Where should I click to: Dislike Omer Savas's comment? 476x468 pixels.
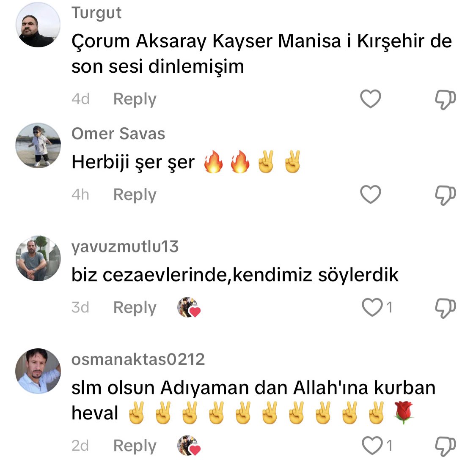click(x=446, y=195)
